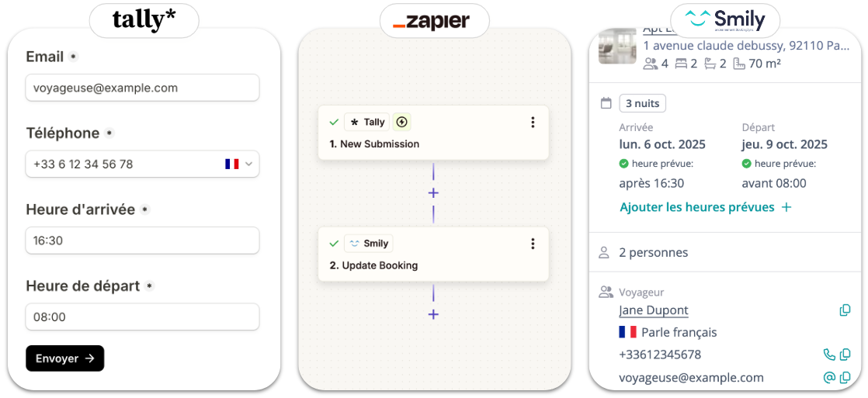Copy the traveler name Jane Dupont

click(x=845, y=310)
